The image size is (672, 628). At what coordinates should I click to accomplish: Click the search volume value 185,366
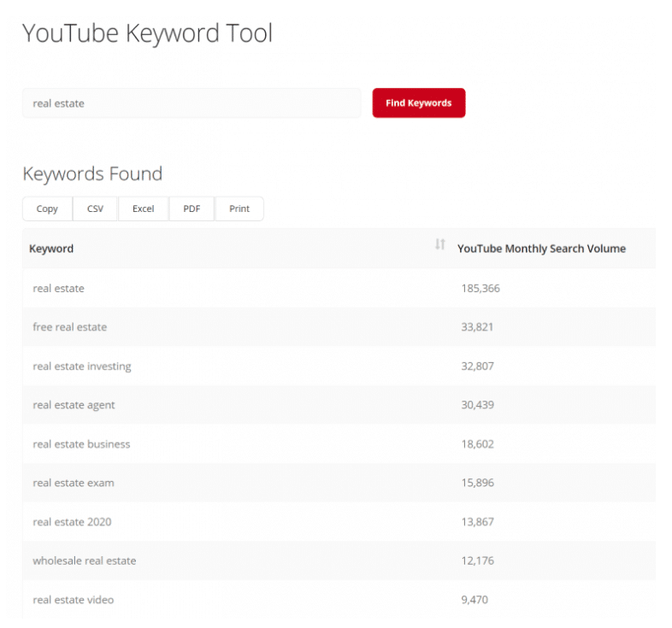[x=480, y=288]
